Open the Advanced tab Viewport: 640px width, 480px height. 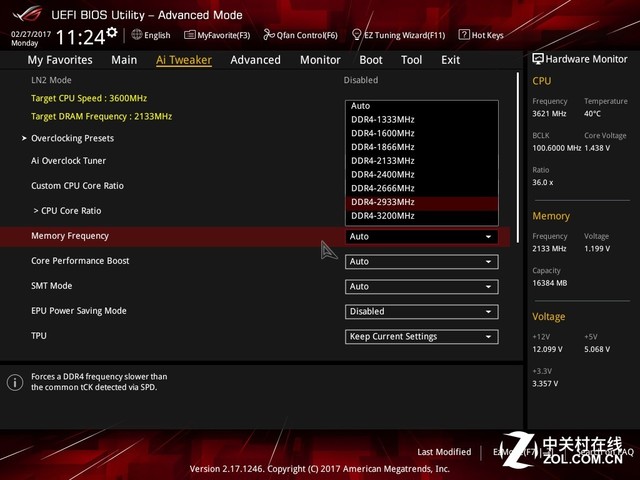[256, 60]
